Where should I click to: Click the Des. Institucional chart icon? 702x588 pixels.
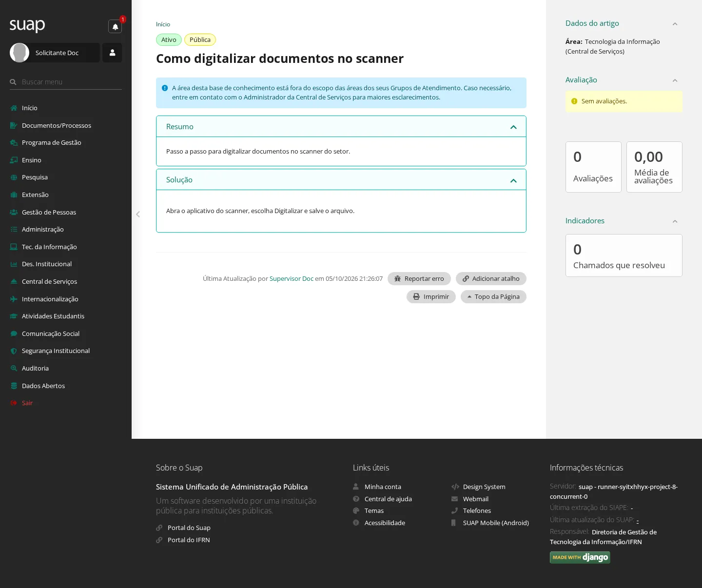coord(14,264)
